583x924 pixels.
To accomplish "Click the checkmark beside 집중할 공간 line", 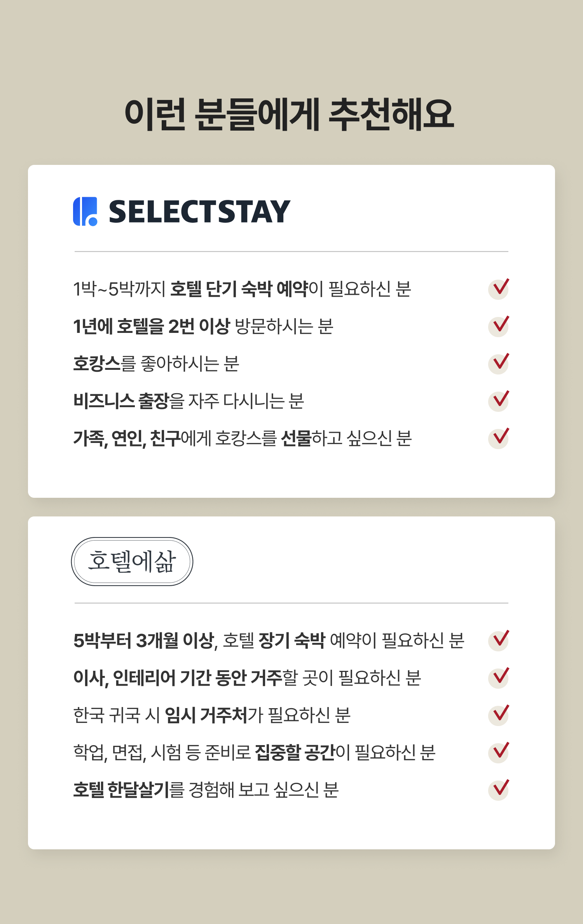I will click(499, 752).
